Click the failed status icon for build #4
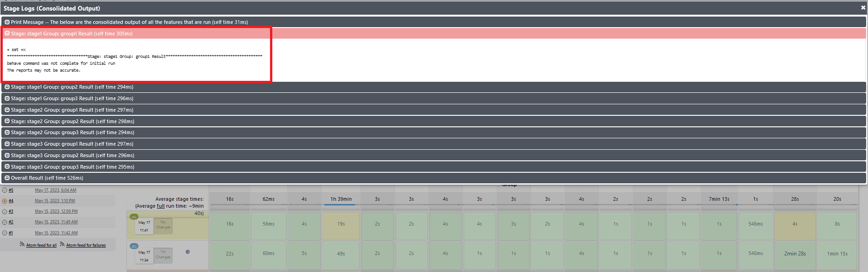The height and width of the screenshot is (272, 868). point(5,201)
